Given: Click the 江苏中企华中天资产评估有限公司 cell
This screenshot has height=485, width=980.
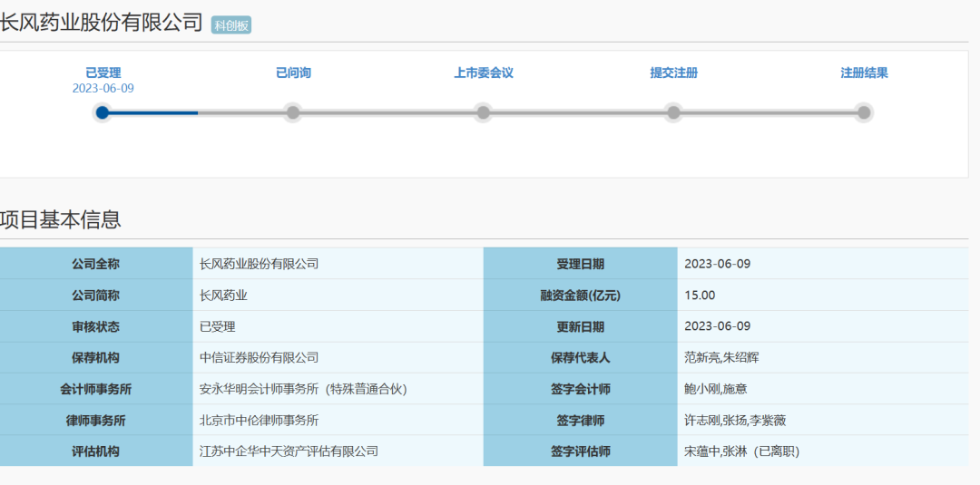Looking at the screenshot, I should 338,451.
